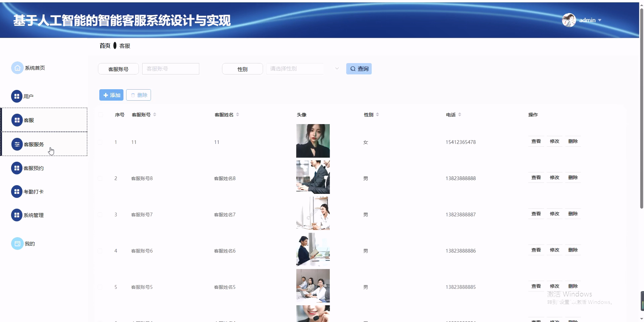
Task: Click 删除 for row with 15412365478
Action: tap(573, 142)
